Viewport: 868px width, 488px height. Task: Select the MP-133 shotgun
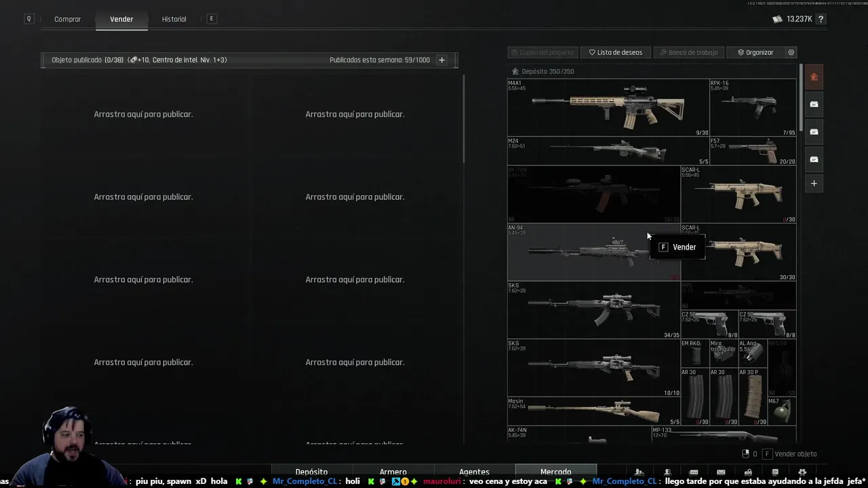click(724, 435)
